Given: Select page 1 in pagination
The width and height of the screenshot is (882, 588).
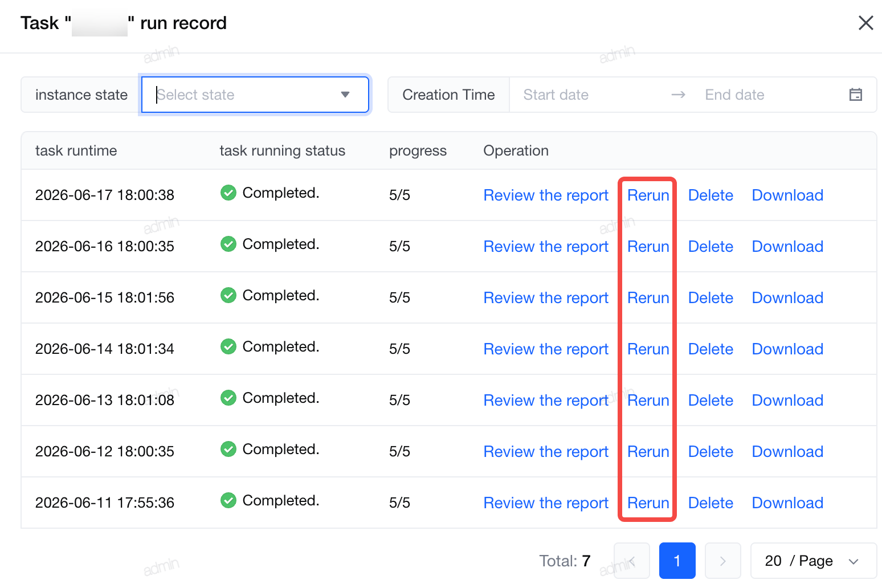Looking at the screenshot, I should [677, 561].
